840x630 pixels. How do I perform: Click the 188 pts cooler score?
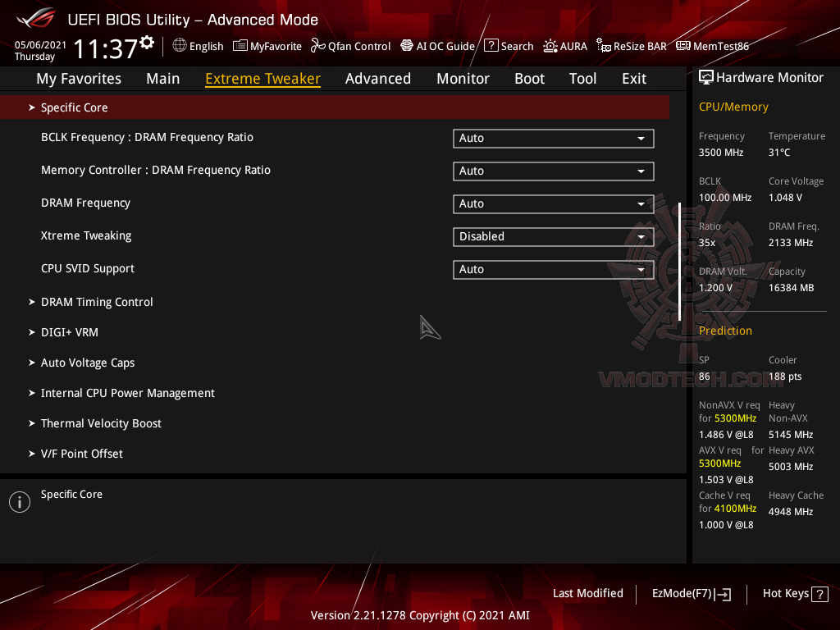[785, 377]
